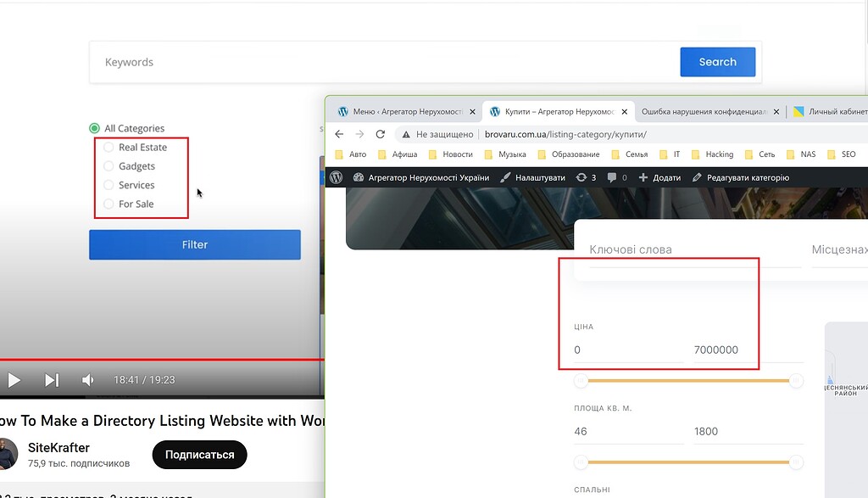Choose the Gadgets category option
The image size is (868, 498).
(108, 165)
